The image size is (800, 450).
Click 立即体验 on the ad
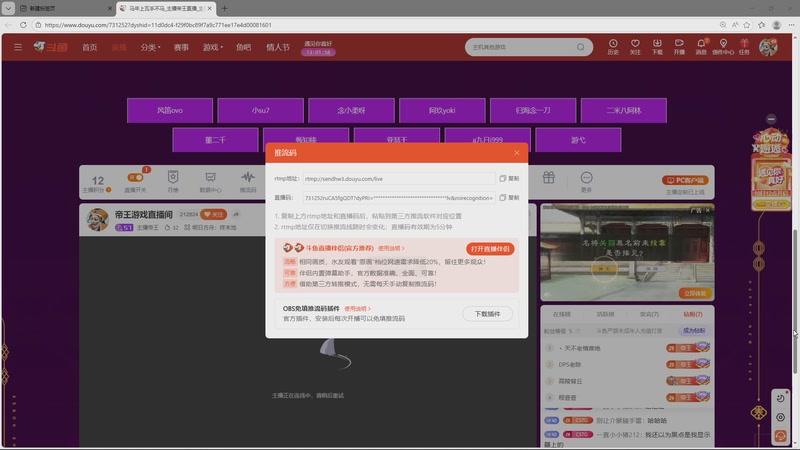[694, 293]
